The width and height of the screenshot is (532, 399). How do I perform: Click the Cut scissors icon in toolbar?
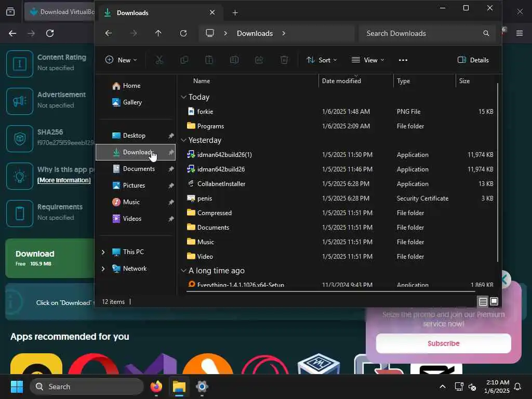(x=159, y=60)
